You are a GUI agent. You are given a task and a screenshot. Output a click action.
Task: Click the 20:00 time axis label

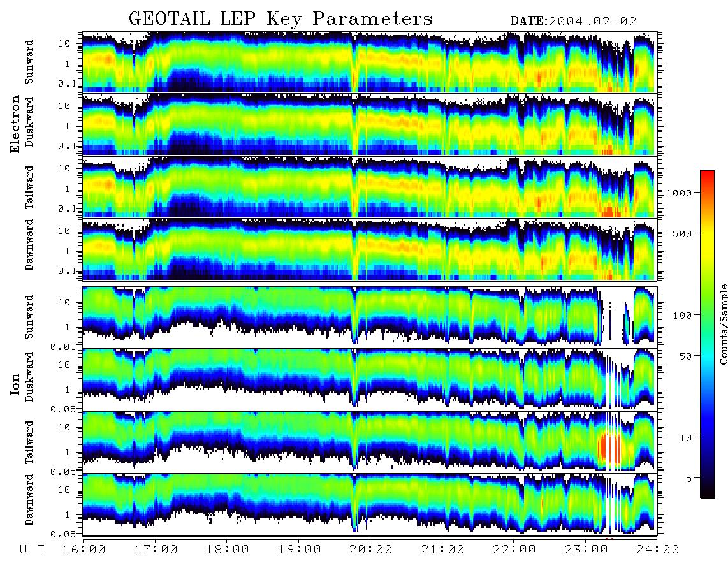370,550
